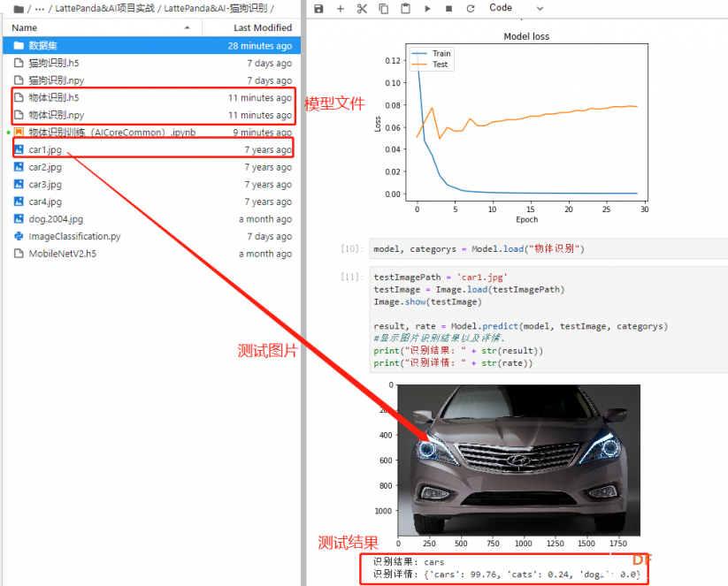Interrupt the kernel with the stop icon
The image size is (728, 586).
[x=449, y=8]
